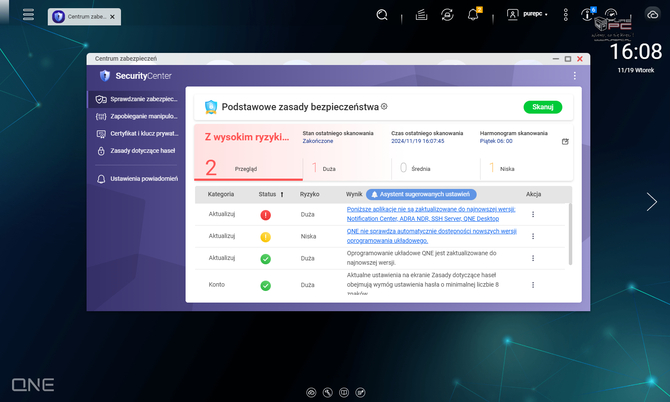Open link about apps not updated to newest version
670x402 pixels.
431,214
